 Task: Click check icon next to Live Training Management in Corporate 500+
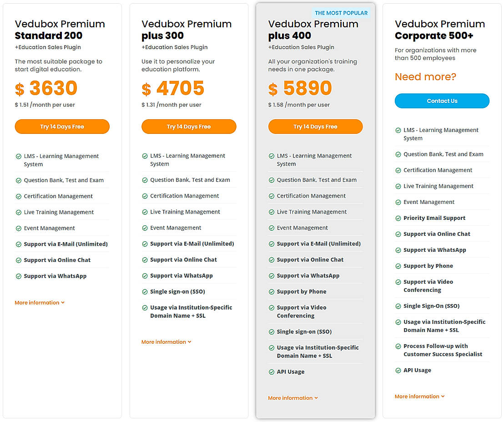[x=398, y=186]
